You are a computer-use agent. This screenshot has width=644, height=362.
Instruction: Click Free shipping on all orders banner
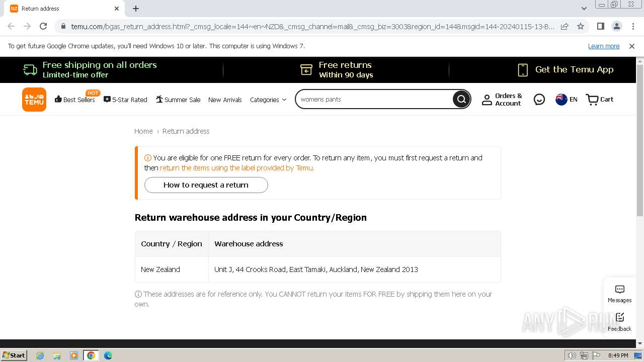(x=91, y=69)
